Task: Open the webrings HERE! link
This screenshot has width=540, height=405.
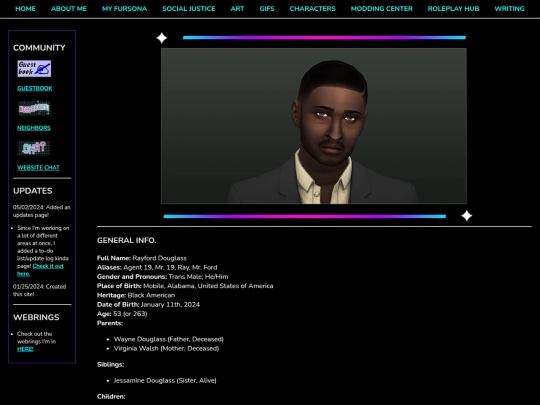Action: pos(25,349)
